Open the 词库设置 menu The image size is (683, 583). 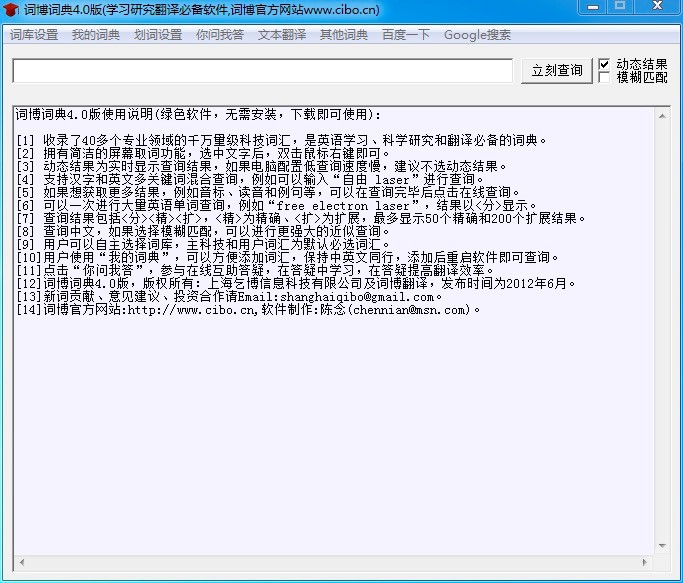tap(34, 35)
